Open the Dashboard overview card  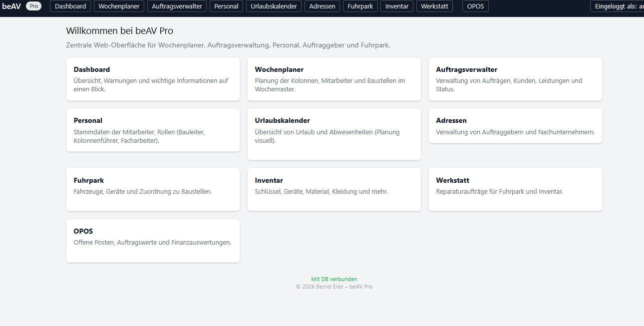(153, 79)
